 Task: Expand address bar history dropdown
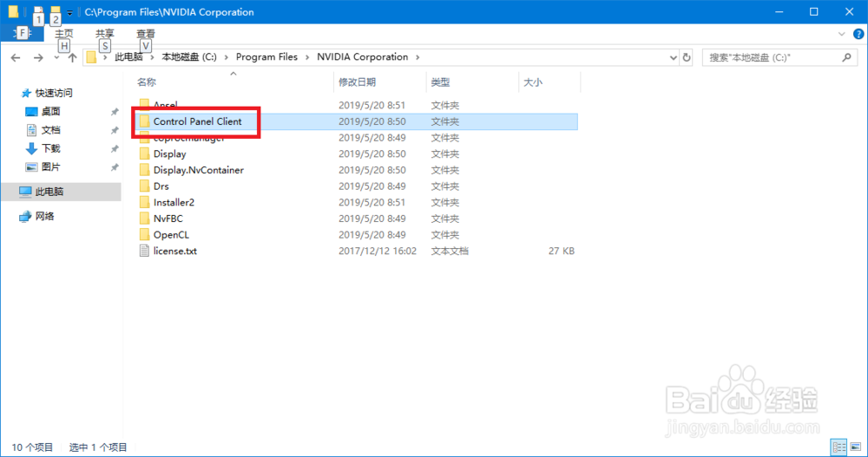(674, 57)
